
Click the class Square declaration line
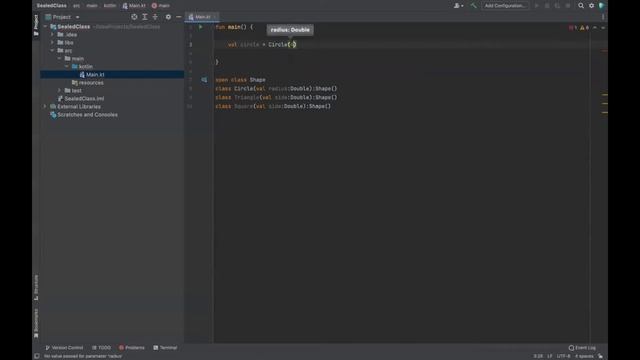[x=273, y=107]
